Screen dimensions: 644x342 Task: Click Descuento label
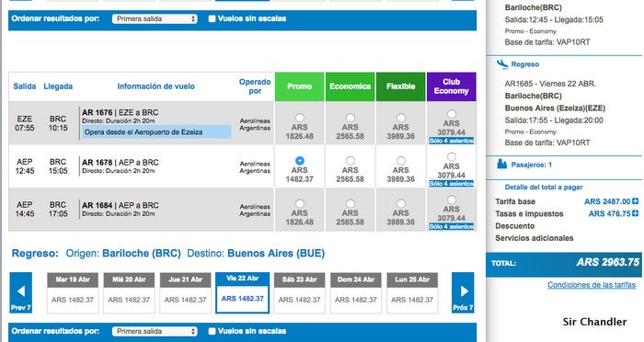click(x=514, y=226)
